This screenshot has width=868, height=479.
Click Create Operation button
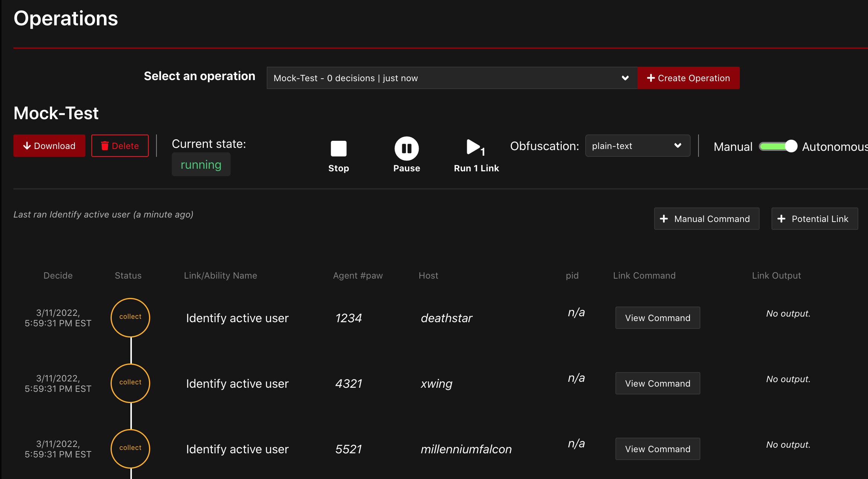tap(688, 78)
